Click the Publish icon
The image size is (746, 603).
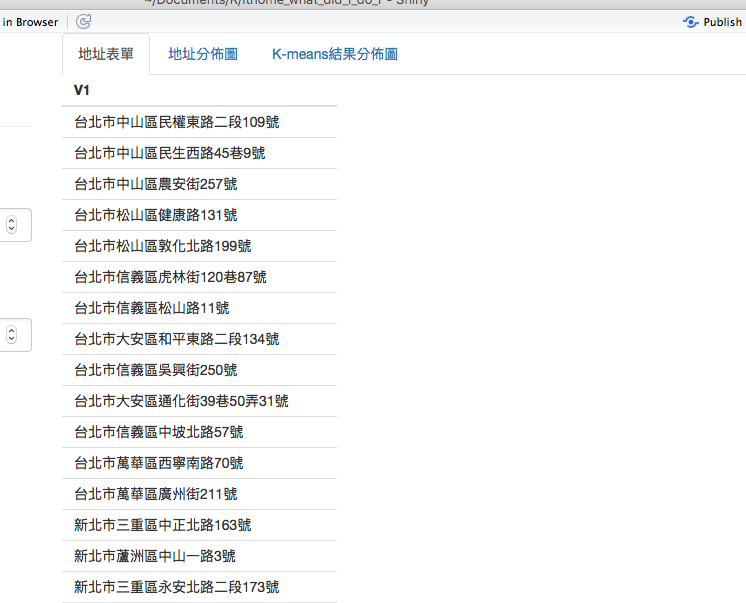[x=690, y=22]
